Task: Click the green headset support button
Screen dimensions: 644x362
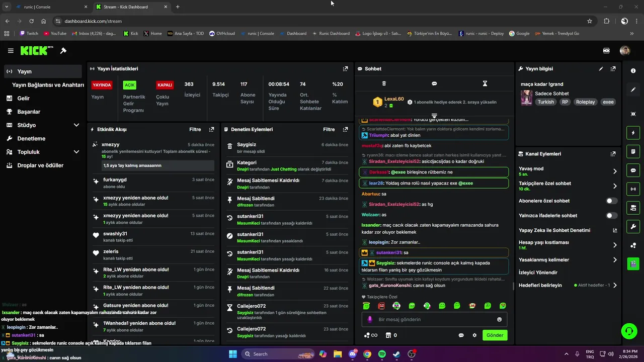Action: (x=629, y=331)
